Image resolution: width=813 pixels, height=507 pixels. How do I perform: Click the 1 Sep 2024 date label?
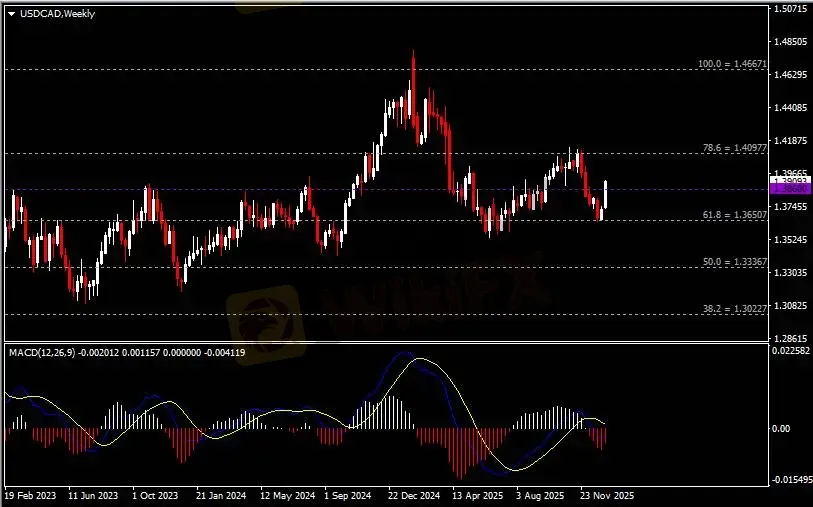point(348,496)
